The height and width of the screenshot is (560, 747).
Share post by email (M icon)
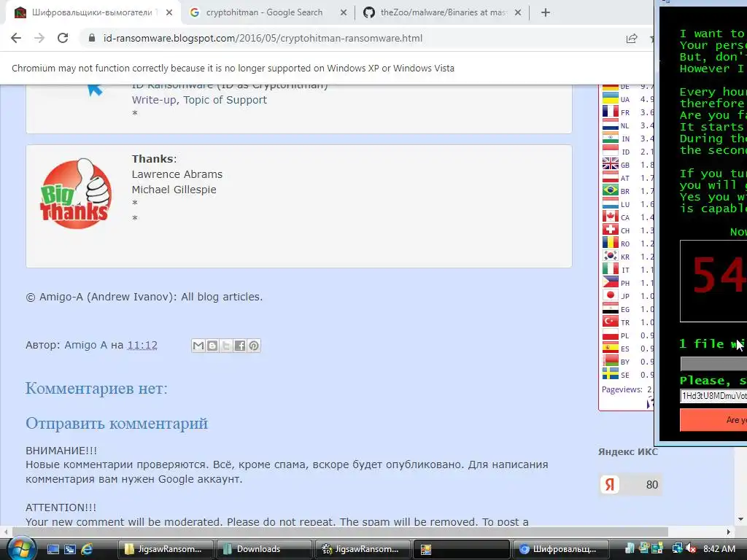click(x=198, y=346)
